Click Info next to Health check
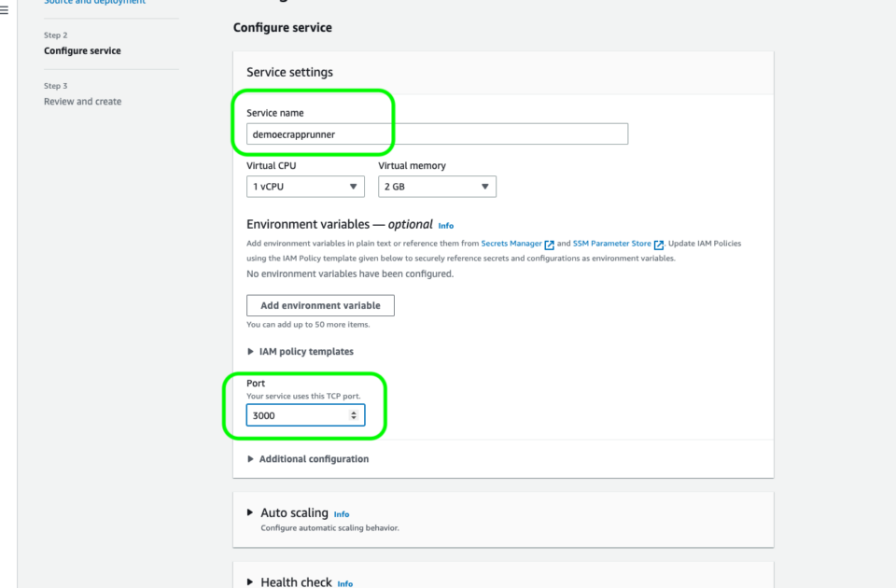The height and width of the screenshot is (588, 896). tap(345, 583)
